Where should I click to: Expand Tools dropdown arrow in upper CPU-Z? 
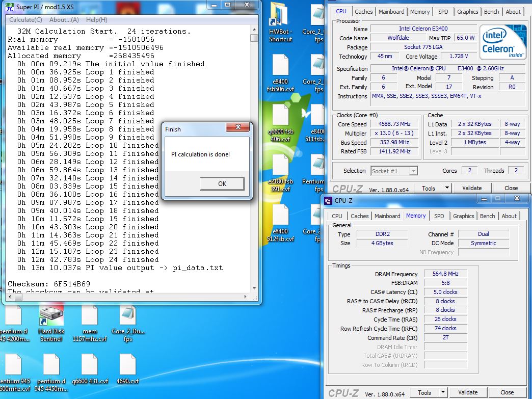pos(447,188)
